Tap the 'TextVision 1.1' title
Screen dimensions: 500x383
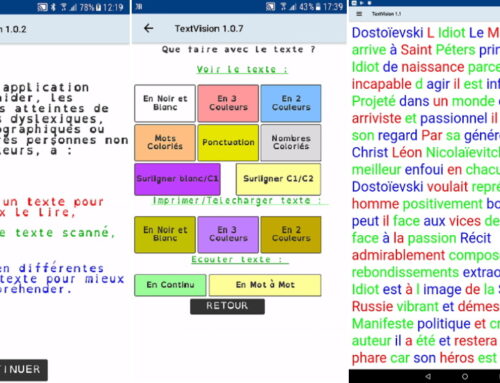click(386, 14)
